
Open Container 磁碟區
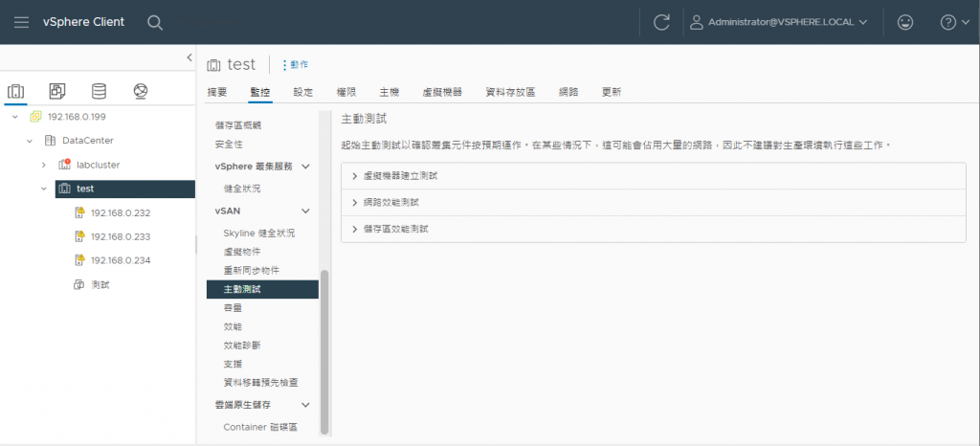pos(260,427)
